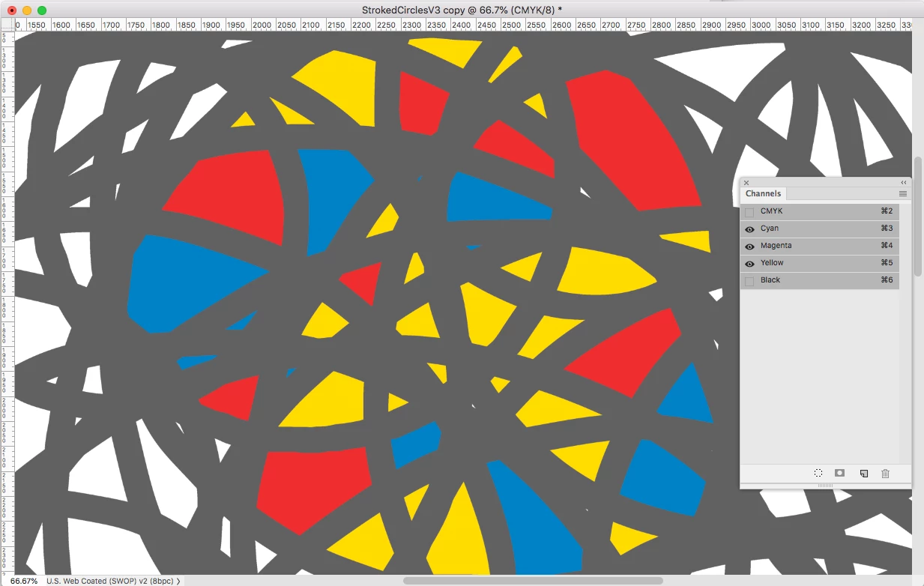Hide the Cyan channel eye icon
Screen dimensions: 924x586
(749, 229)
